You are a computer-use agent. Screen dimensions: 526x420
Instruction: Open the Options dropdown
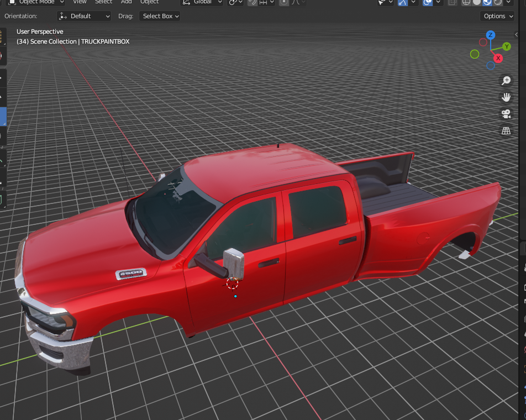coord(497,16)
